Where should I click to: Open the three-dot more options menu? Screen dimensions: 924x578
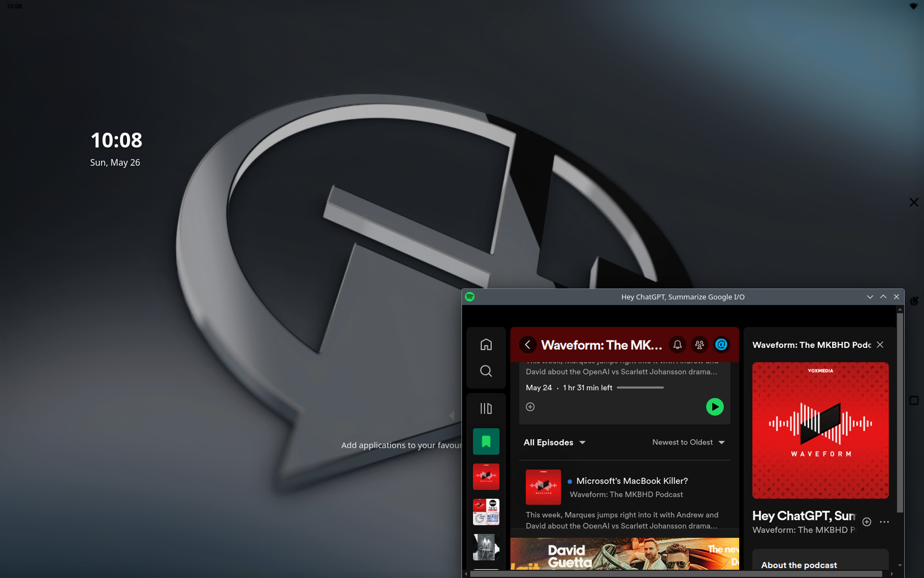click(x=884, y=522)
